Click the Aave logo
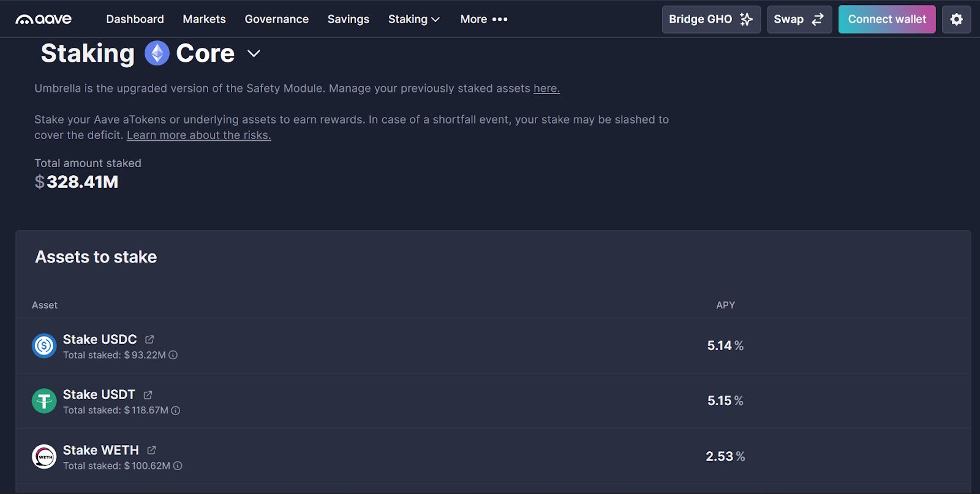This screenshot has height=494, width=980. point(43,19)
